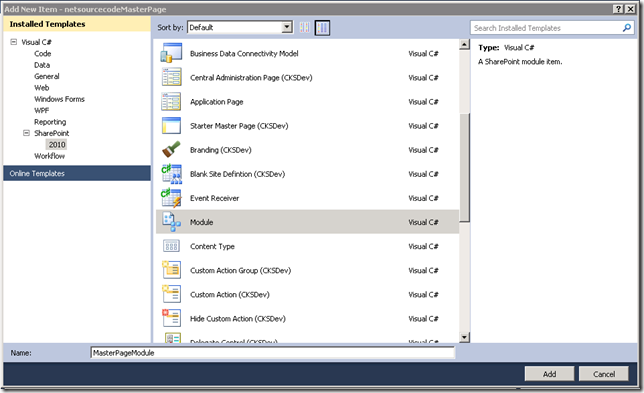Select the WPF category
The height and width of the screenshot is (393, 644).
pyautogui.click(x=41, y=110)
